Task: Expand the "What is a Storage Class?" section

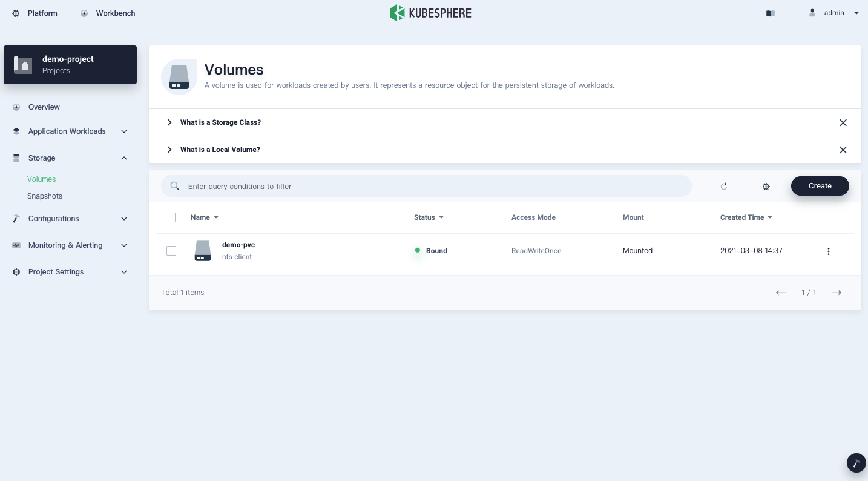Action: pyautogui.click(x=220, y=122)
